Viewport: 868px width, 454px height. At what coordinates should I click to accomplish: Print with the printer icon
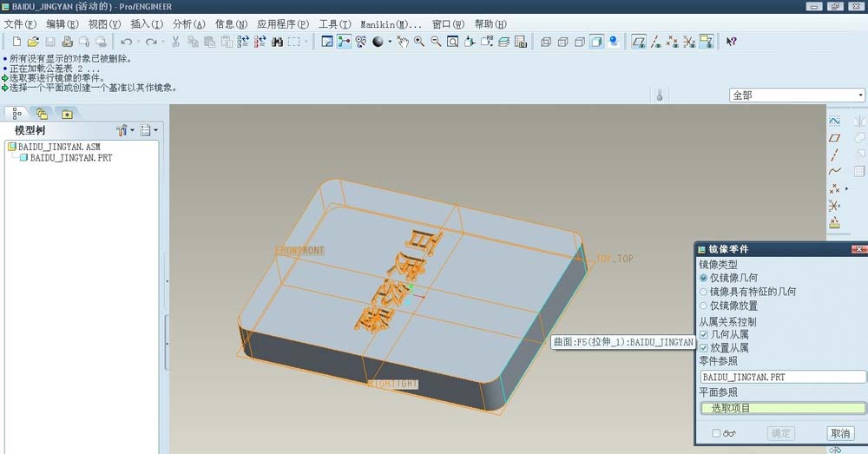click(x=67, y=42)
